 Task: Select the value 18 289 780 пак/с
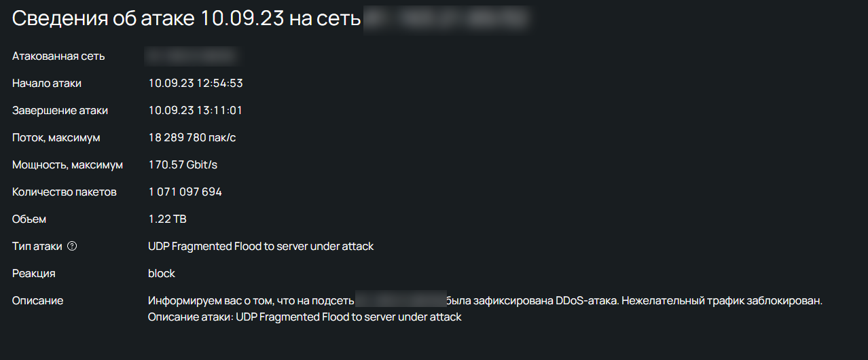(x=192, y=138)
